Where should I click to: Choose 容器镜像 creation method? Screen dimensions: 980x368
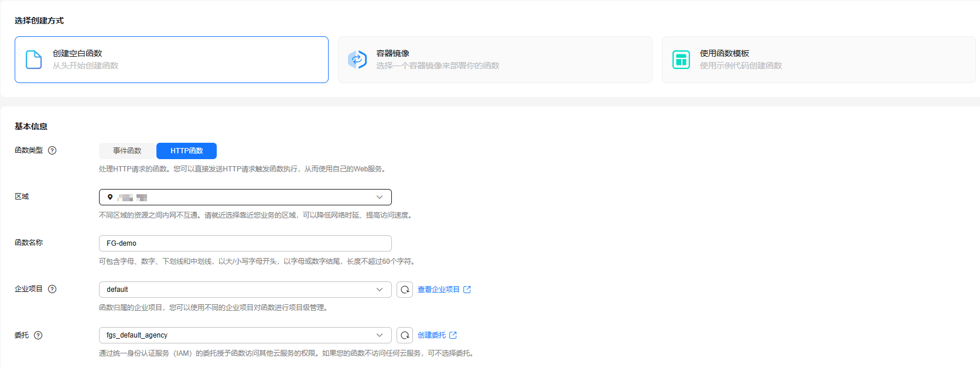click(495, 60)
